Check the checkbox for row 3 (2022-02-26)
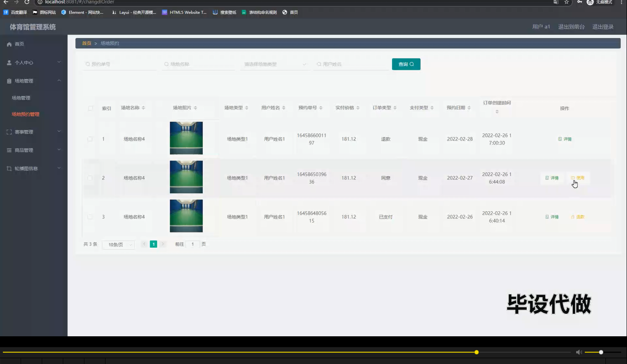Viewport: 627px width, 364px height. 90,217
